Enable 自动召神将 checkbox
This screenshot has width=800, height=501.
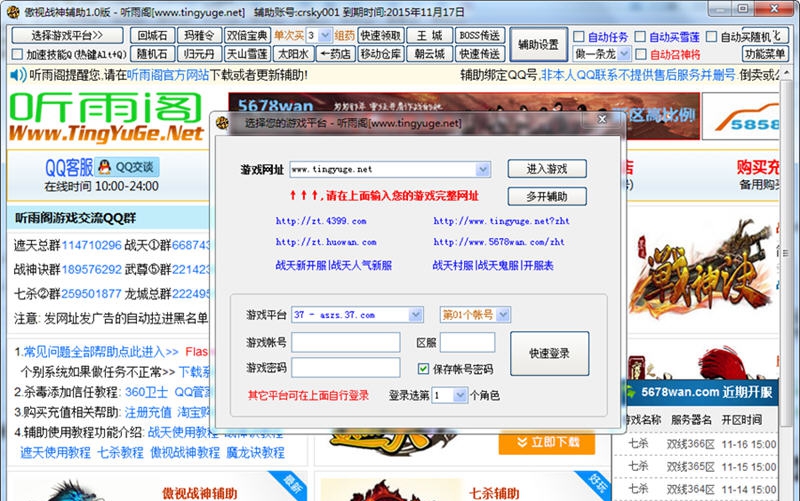[641, 54]
